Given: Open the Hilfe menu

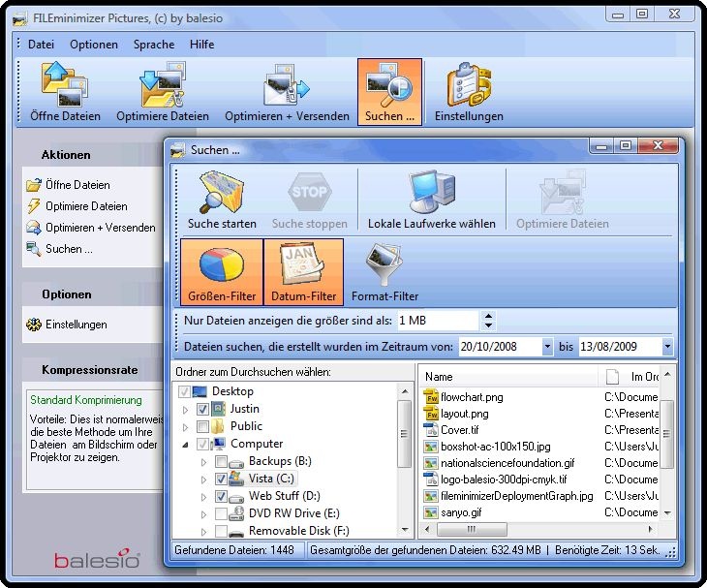Looking at the screenshot, I should (201, 45).
